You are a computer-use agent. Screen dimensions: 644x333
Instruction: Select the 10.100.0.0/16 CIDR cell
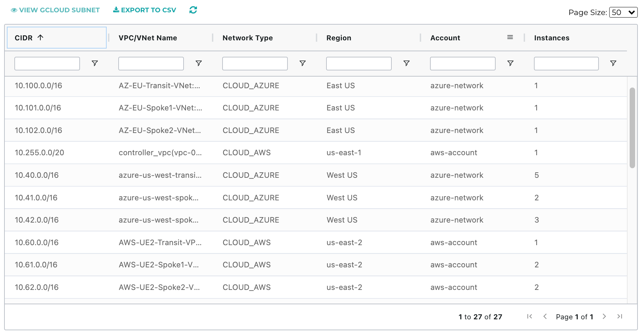(38, 85)
